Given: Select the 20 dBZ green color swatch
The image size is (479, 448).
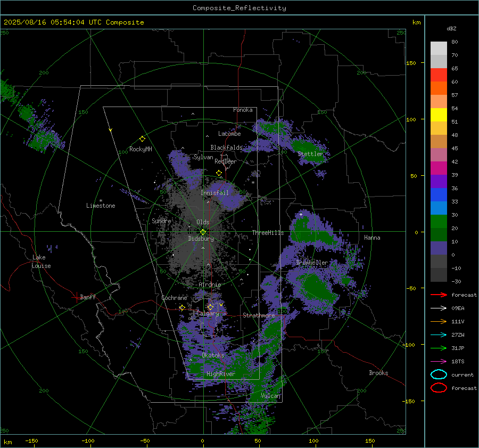Looking at the screenshot, I should (x=439, y=221).
